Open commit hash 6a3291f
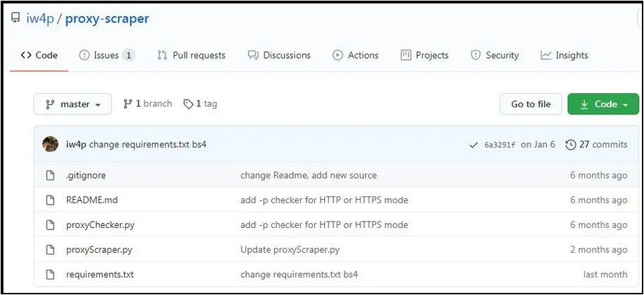This screenshot has height=295, width=644. pyautogui.click(x=500, y=145)
